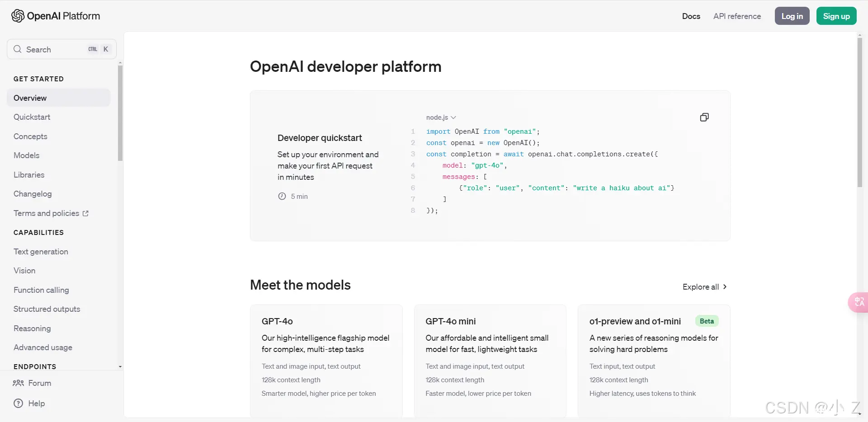Click the Explore all link
Screen dimensions: 868x422
[x=704, y=287]
